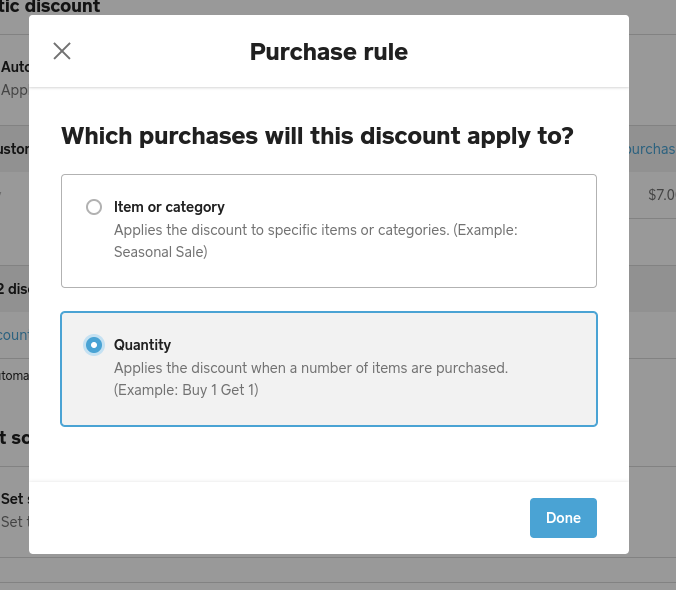Click the "tic discount" heading behind the dialog

50,7
